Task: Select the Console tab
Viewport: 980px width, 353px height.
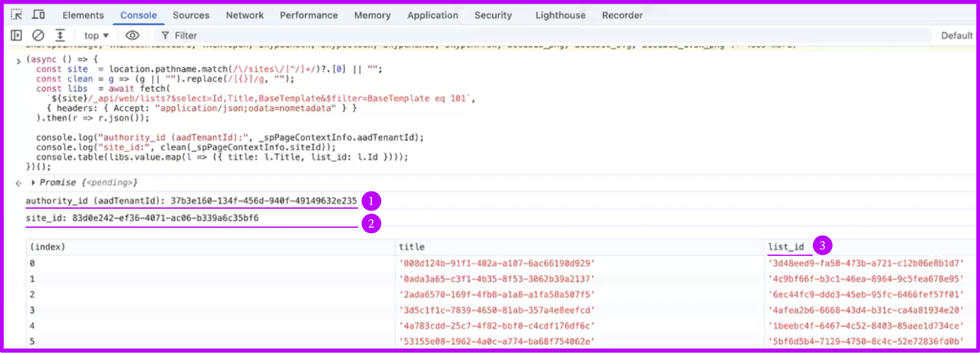Action: point(139,15)
